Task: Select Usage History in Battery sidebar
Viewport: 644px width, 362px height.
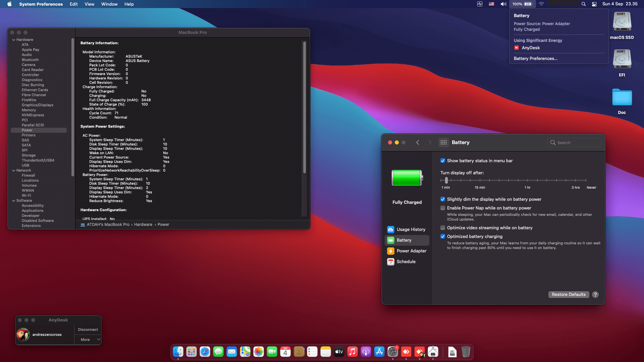Action: pos(410,229)
